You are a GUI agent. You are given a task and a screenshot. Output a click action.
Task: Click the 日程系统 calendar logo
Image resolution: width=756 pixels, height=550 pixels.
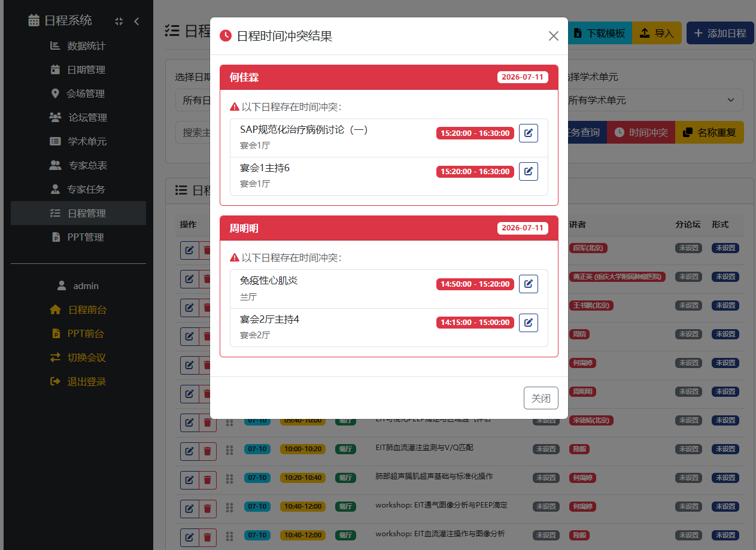(34, 20)
